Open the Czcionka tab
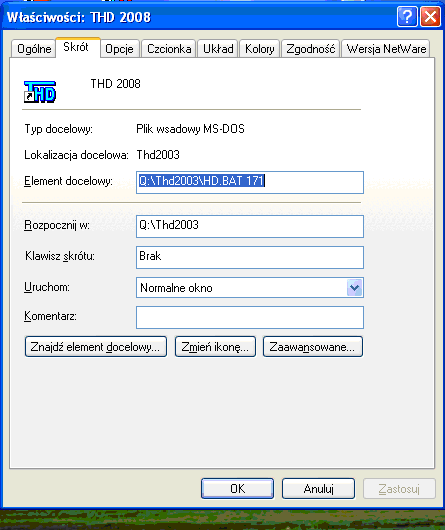Image resolution: width=445 pixels, height=530 pixels. [x=169, y=49]
